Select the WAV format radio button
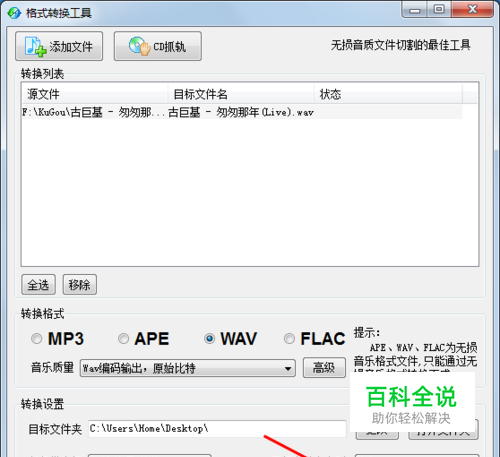Image resolution: width=500 pixels, height=457 pixels. tap(209, 339)
